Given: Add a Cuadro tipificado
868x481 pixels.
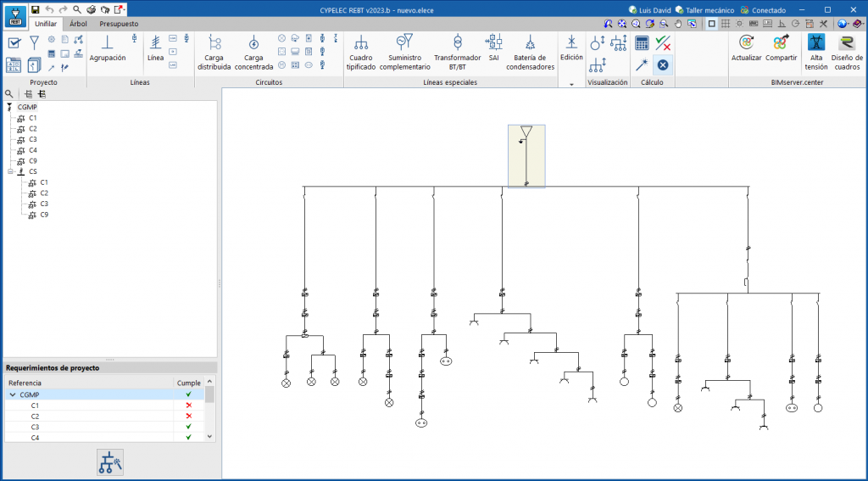Looking at the screenshot, I should [x=360, y=50].
